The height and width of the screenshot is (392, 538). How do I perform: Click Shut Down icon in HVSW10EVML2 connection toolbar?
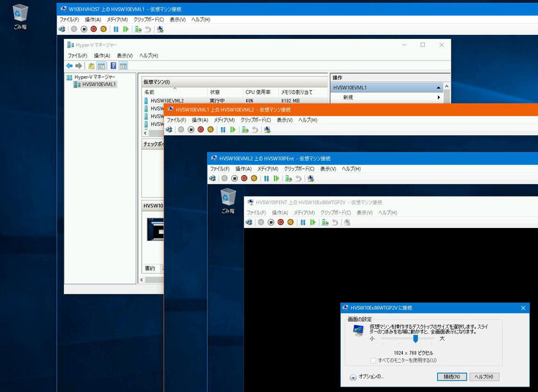[x=200, y=129]
